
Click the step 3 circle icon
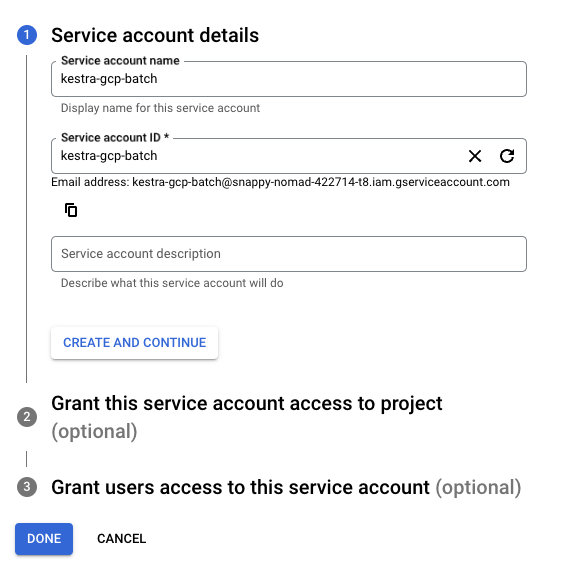coord(27,487)
